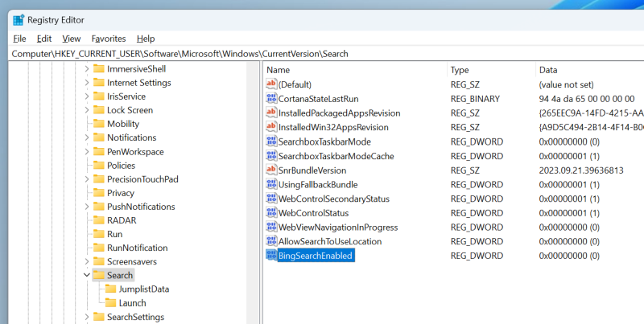
Task: Click the Name column header
Action: pyautogui.click(x=279, y=70)
